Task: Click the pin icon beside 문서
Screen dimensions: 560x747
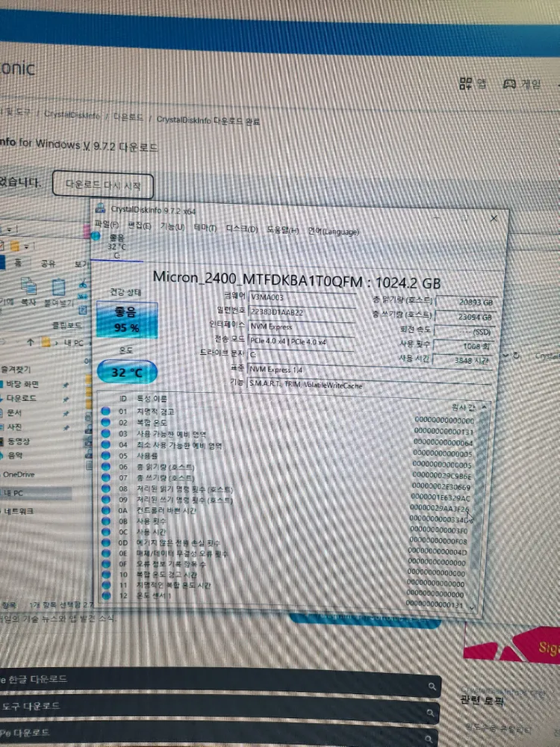Action: 66,414
